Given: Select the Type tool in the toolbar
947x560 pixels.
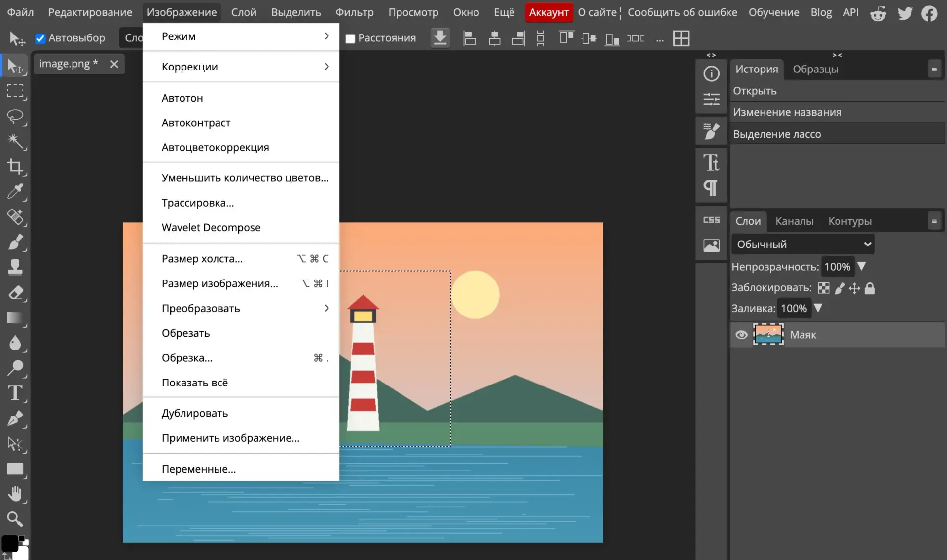Looking at the screenshot, I should point(15,393).
